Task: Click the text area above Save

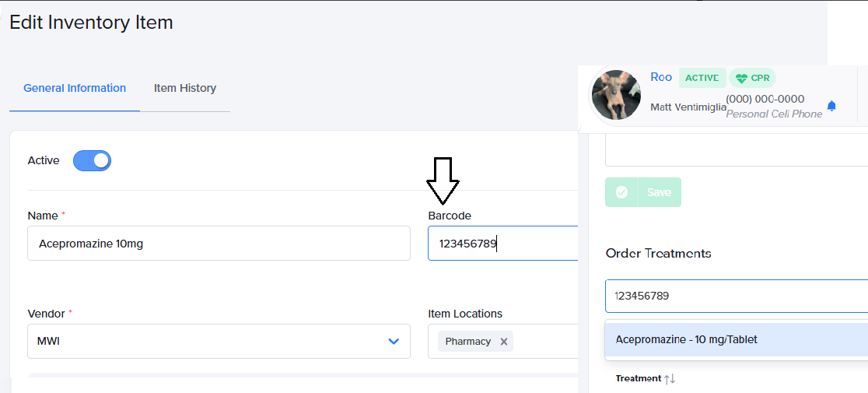Action: [736, 149]
